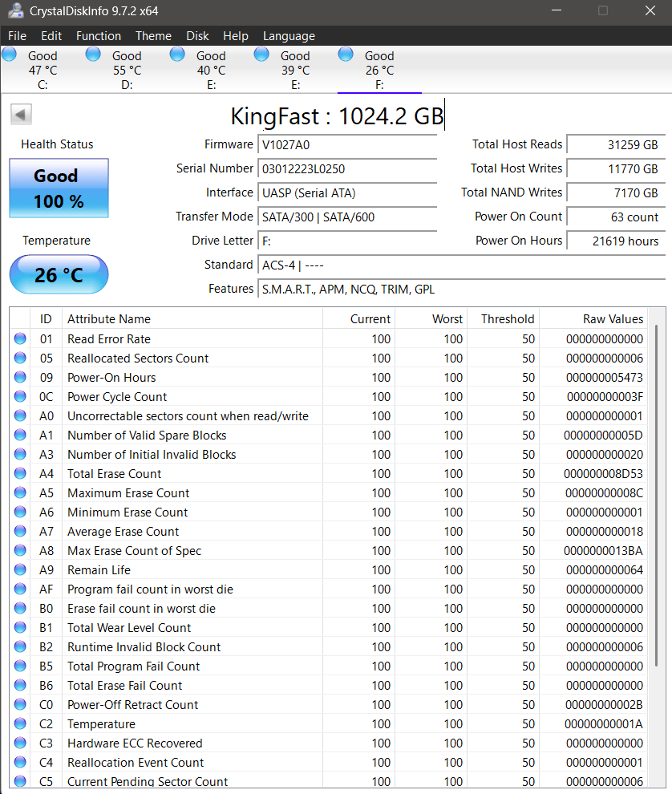Click the status orb of Power-On Hours row
Screen dimensions: 672x794
[x=20, y=377]
